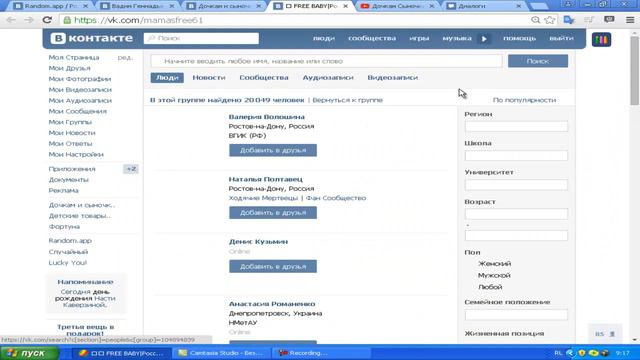
Task: Open Ходячие Мертвецы Фан Сообщество link
Action: (297, 198)
